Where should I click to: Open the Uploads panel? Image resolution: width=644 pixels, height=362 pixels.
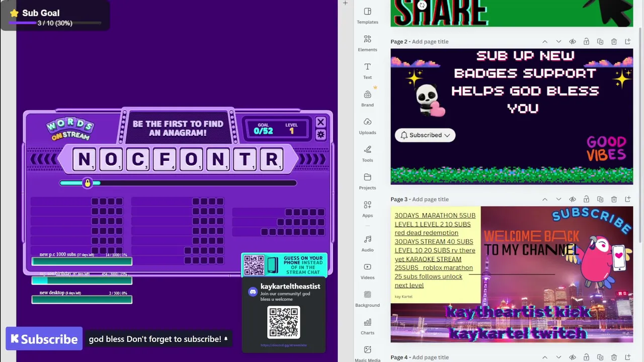pos(367,126)
